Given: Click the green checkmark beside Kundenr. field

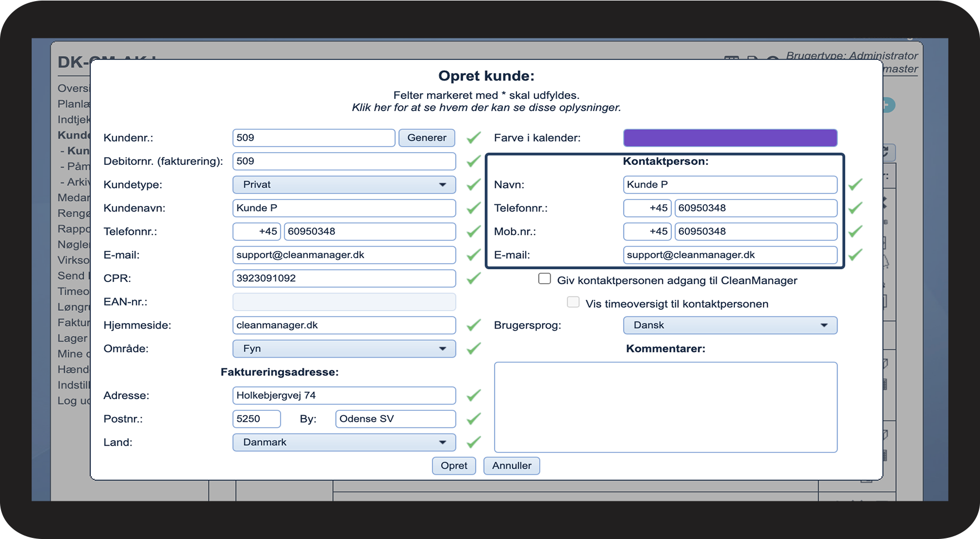Looking at the screenshot, I should point(473,138).
